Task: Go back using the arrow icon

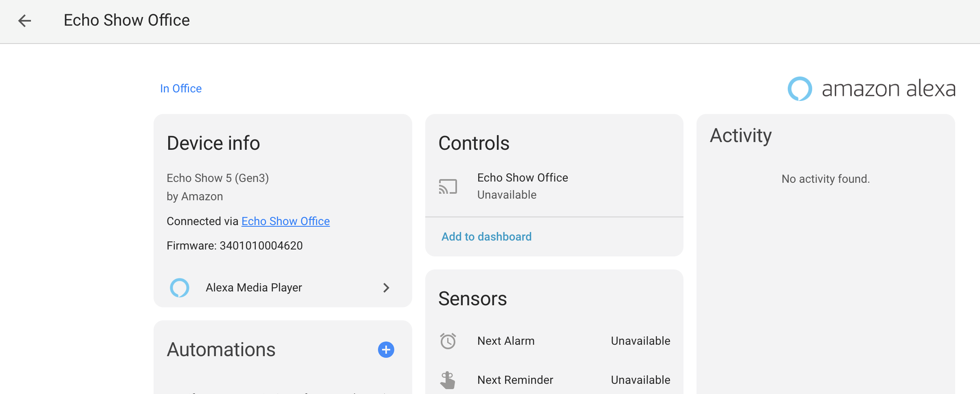Action: [x=25, y=21]
